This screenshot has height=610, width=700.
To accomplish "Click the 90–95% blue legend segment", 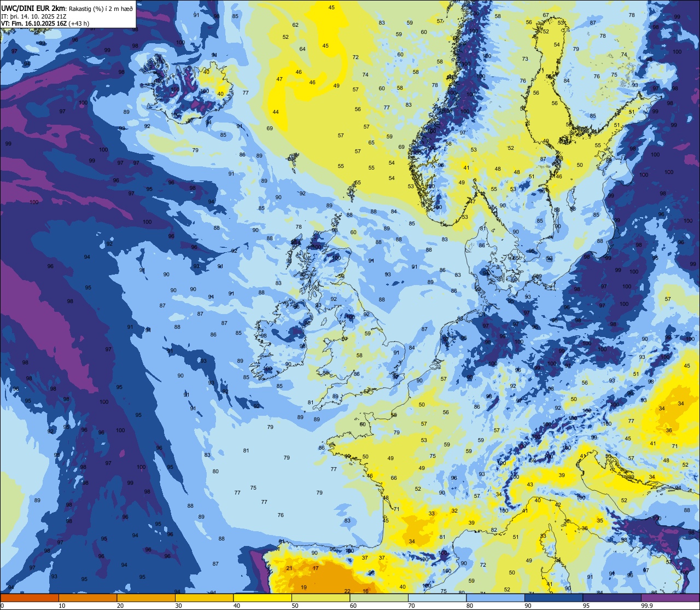I will (x=553, y=597).
